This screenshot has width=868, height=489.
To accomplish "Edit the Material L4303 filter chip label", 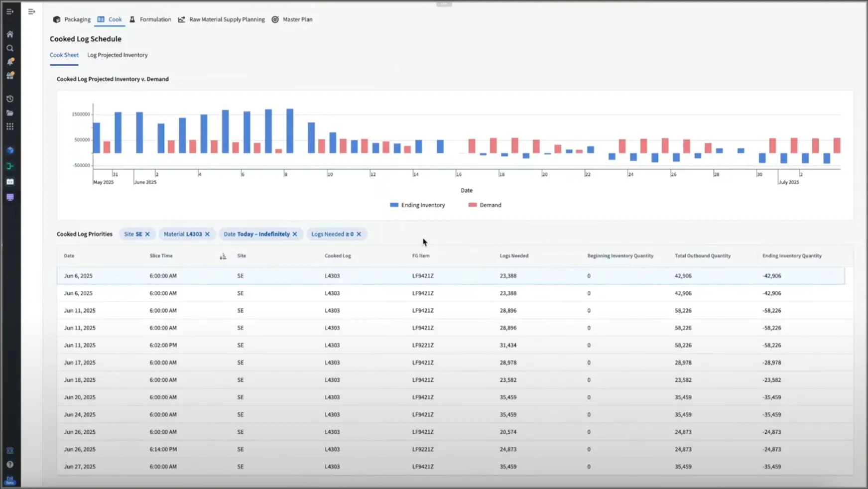I will pos(183,234).
